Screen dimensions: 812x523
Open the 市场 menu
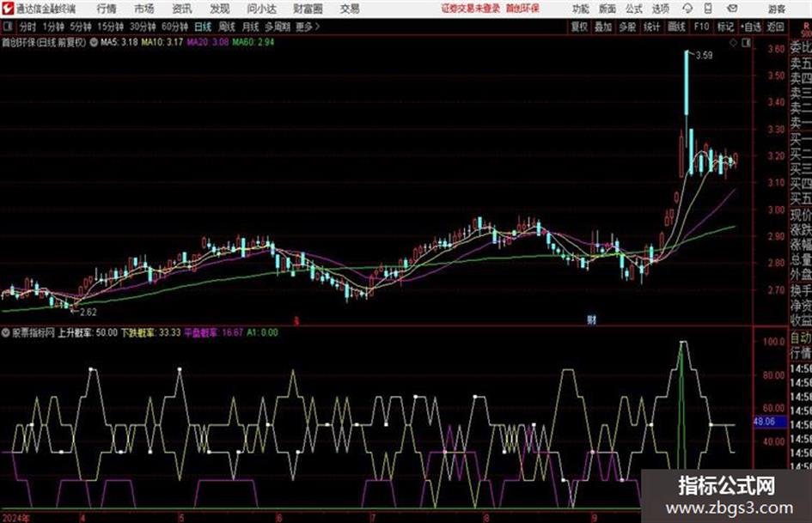tap(144, 9)
